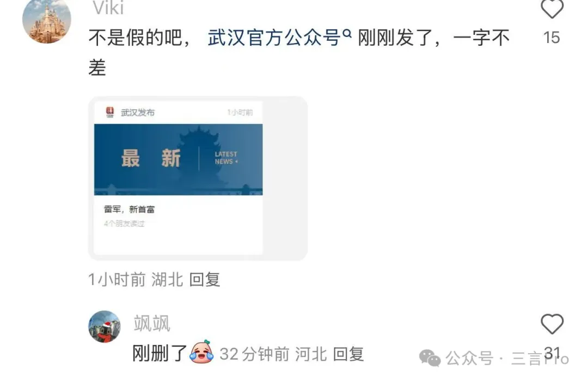Viewport: 588px width, 382px height.
Task: Open the 雷军，新首富 article title
Action: [x=130, y=209]
